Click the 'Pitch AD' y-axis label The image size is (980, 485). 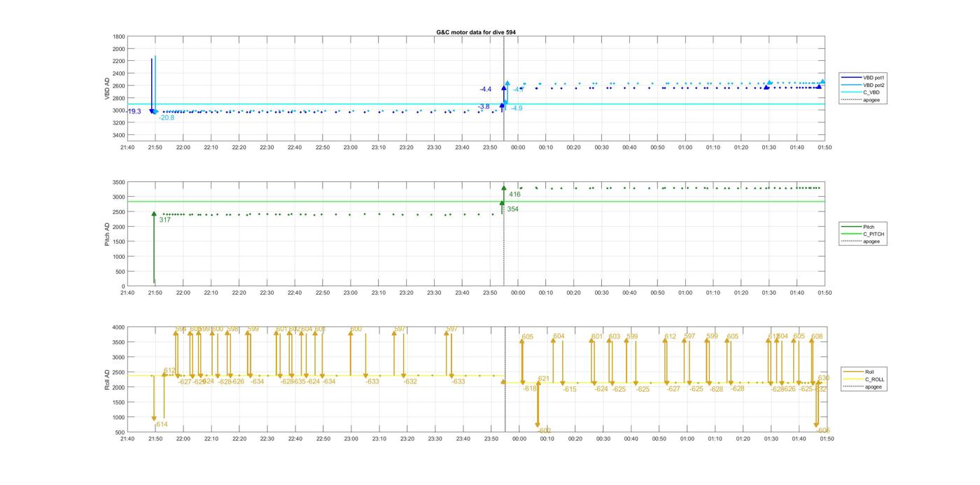click(107, 234)
